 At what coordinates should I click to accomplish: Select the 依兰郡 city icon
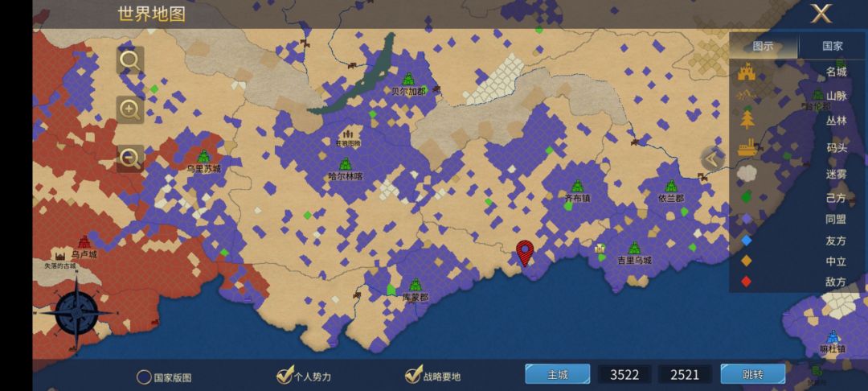click(x=671, y=186)
